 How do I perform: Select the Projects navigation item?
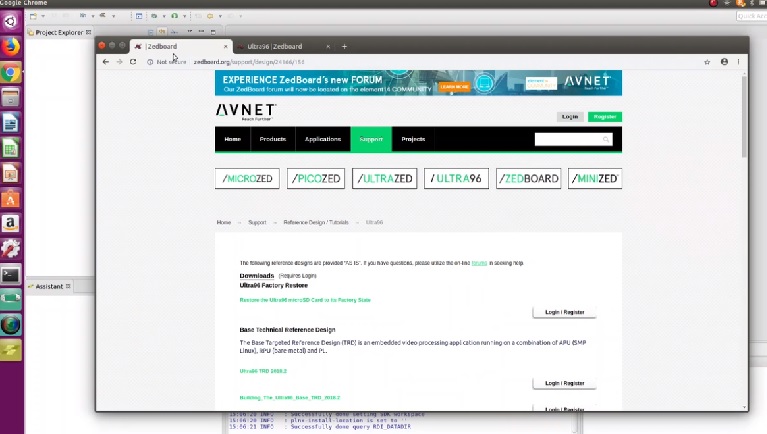413,139
